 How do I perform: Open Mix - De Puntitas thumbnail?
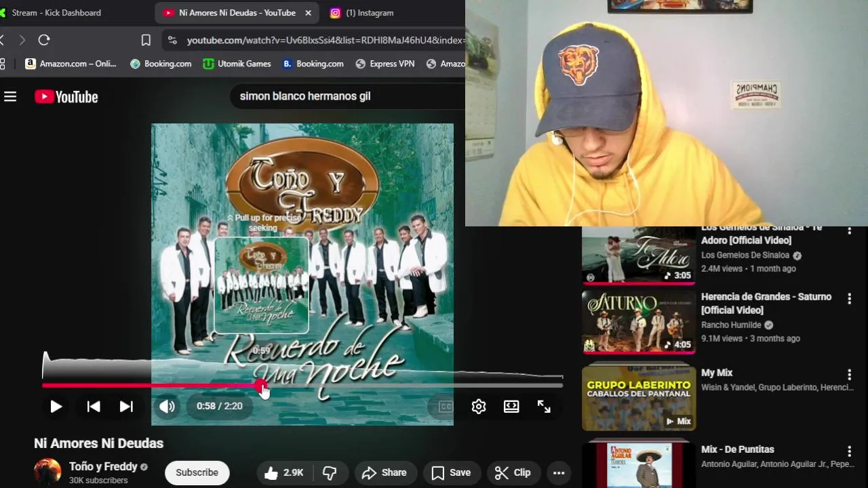[639, 466]
